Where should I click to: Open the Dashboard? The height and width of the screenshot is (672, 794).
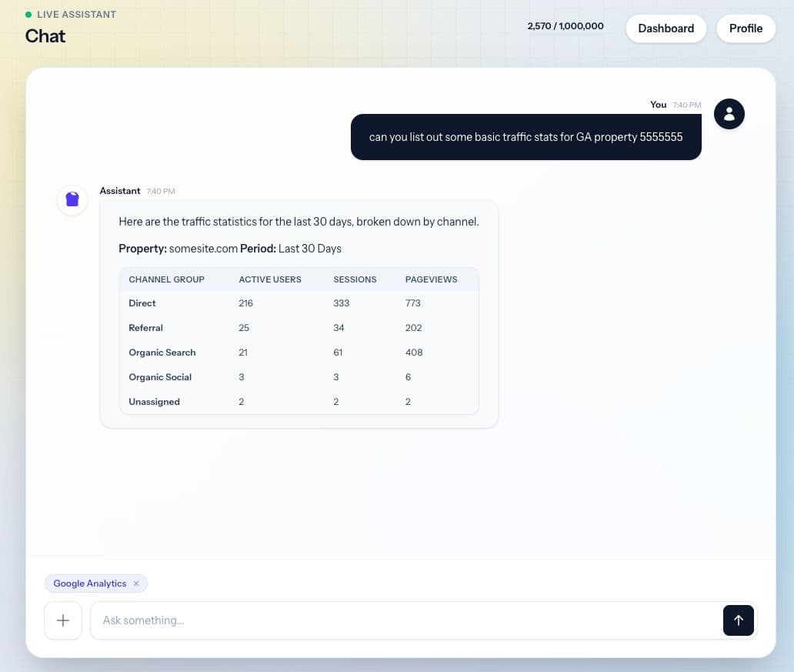click(x=666, y=28)
